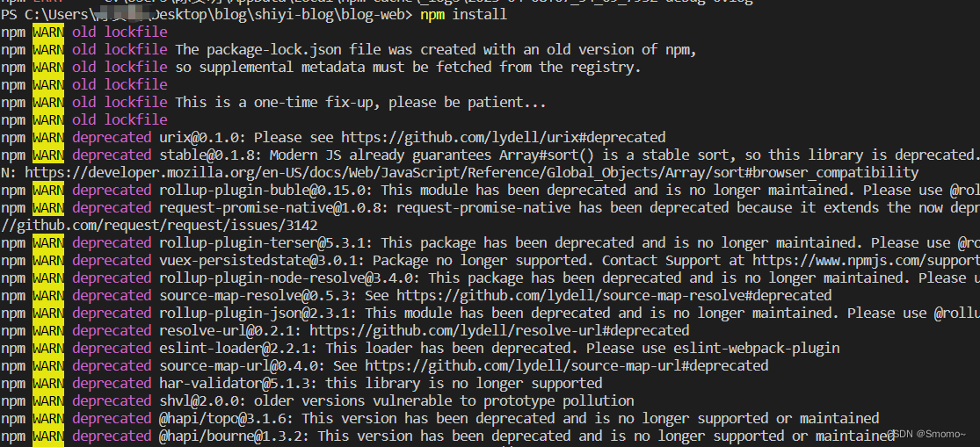Screen dimensions: 980x447
Task: Open the lydell/urix deprecated GitHub link
Action: pyautogui.click(x=503, y=137)
